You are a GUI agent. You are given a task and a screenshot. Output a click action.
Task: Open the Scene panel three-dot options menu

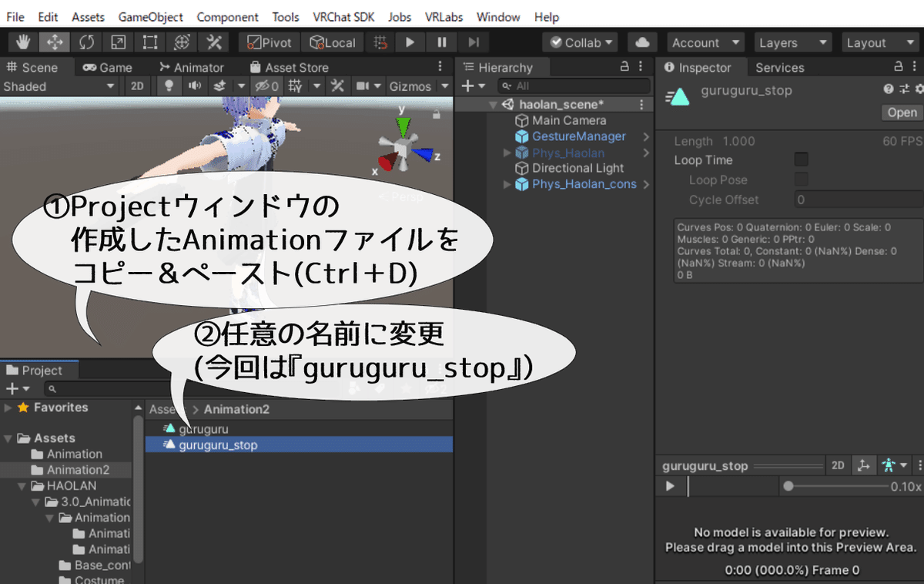(x=440, y=67)
